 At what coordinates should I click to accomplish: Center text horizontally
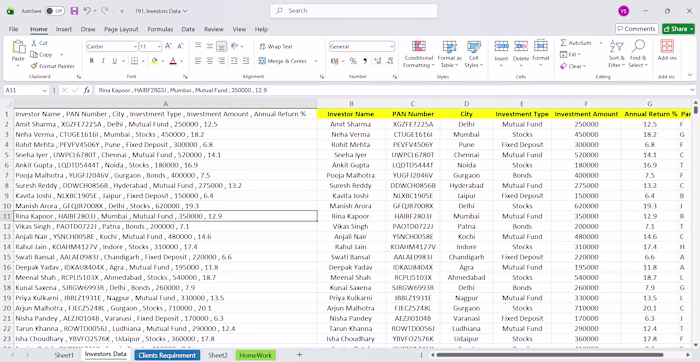(210, 61)
